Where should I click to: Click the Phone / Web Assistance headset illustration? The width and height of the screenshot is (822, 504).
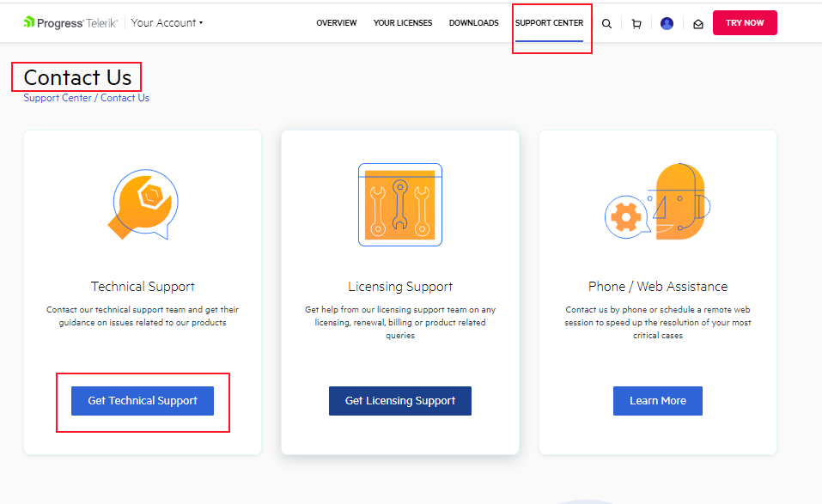658,204
